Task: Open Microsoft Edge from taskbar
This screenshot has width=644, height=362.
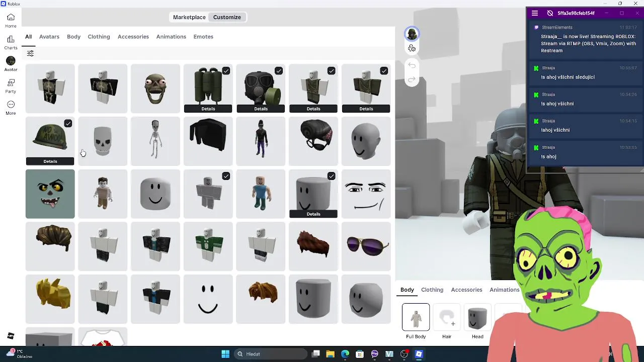Action: tap(345, 354)
